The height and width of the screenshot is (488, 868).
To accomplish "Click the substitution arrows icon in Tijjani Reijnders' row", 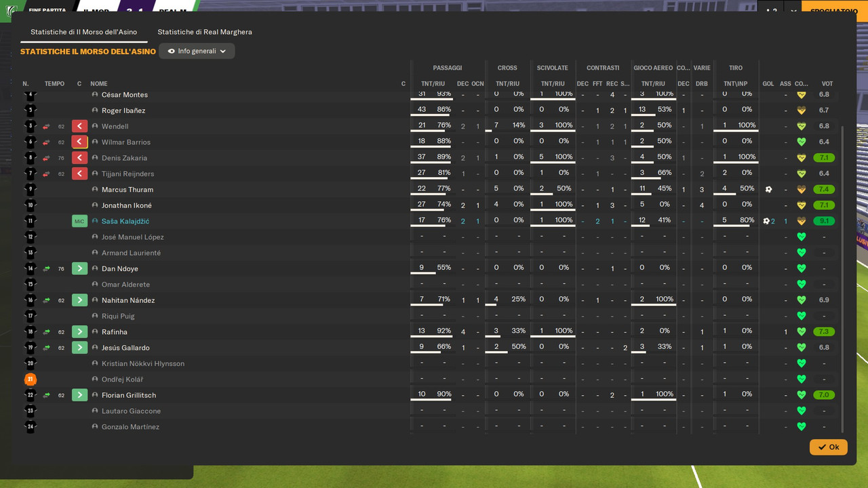I will tap(47, 174).
